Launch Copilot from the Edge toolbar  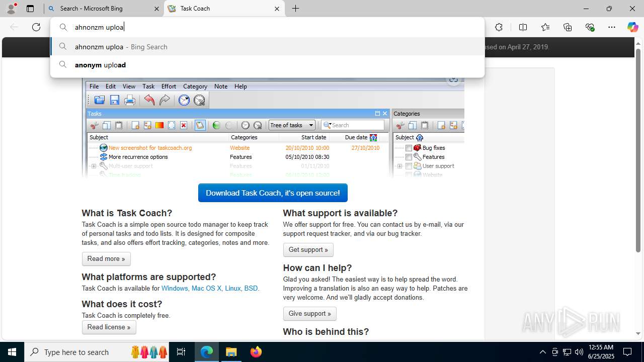632,27
